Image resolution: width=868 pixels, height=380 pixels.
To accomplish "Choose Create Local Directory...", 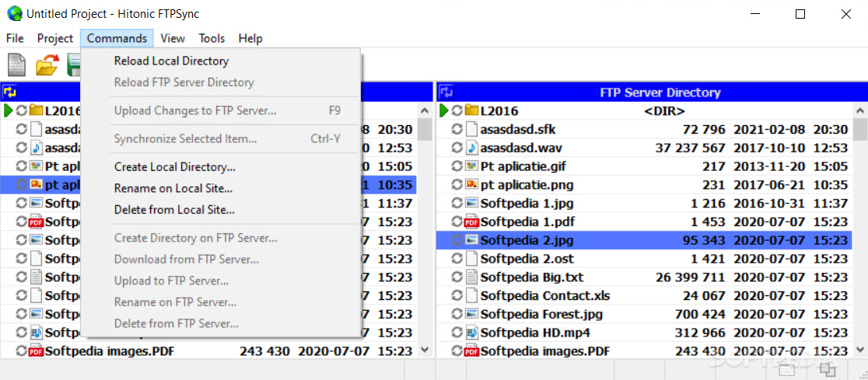I will click(x=221, y=167).
